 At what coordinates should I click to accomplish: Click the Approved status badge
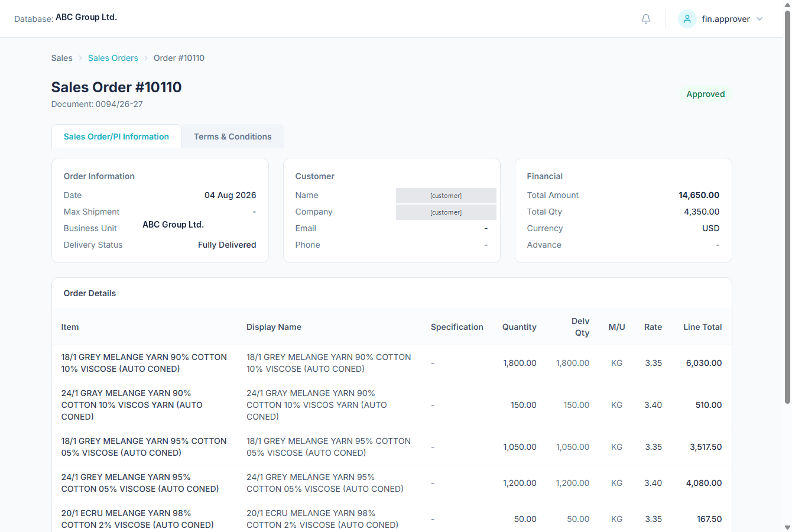[706, 94]
